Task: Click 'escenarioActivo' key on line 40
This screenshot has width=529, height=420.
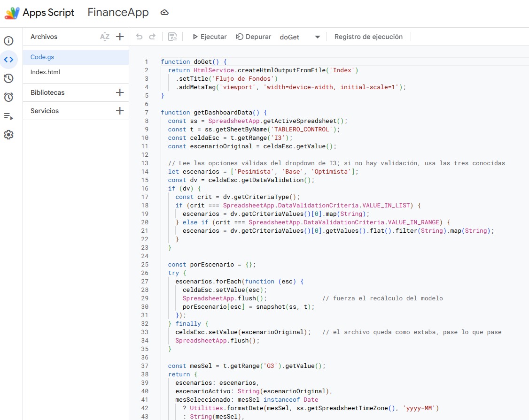Action: tap(203, 391)
